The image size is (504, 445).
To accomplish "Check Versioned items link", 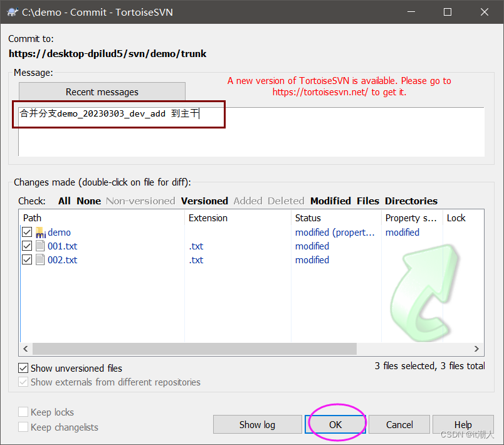I will [x=204, y=201].
